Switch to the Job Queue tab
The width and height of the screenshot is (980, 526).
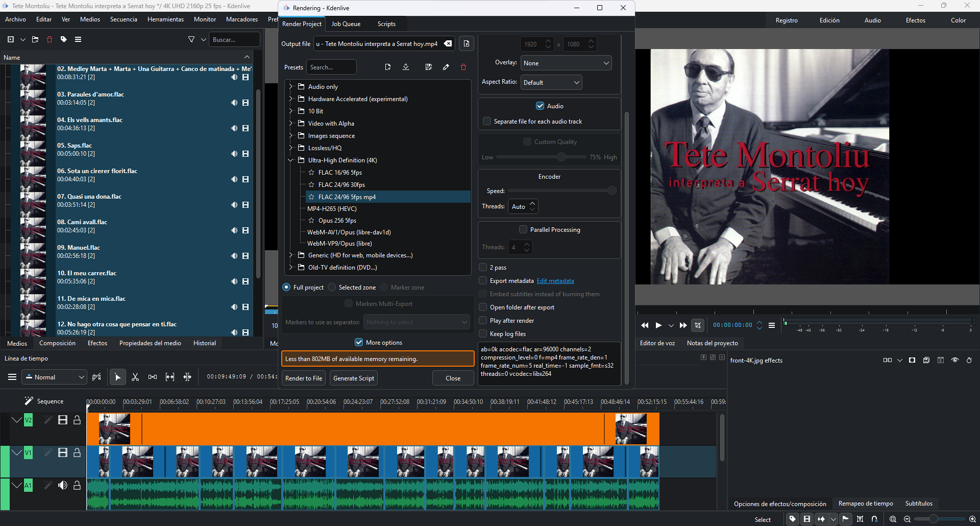point(346,24)
